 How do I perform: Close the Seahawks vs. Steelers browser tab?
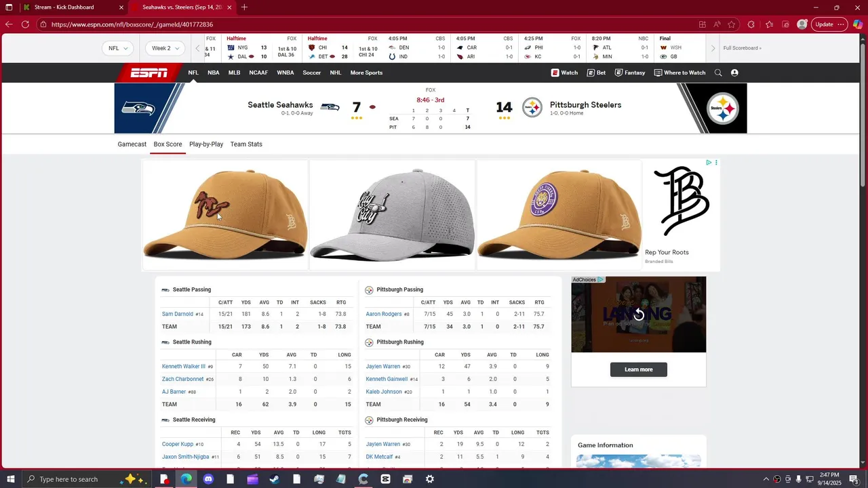point(230,7)
